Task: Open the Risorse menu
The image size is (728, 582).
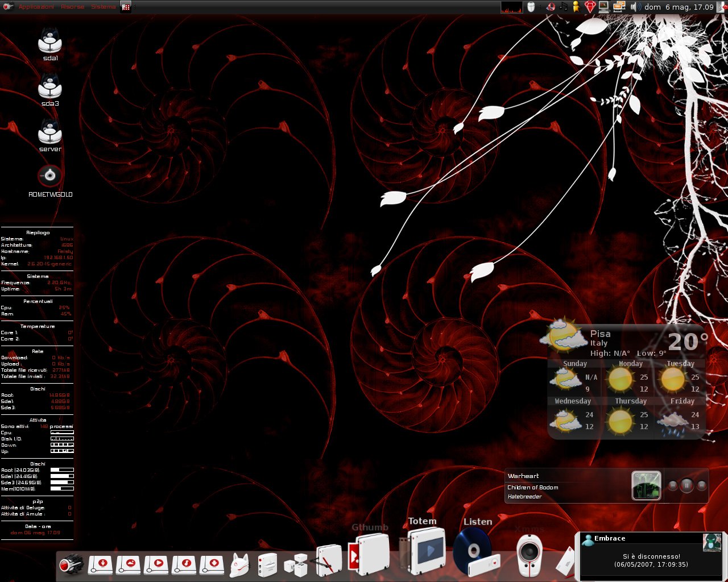Action: pos(72,7)
